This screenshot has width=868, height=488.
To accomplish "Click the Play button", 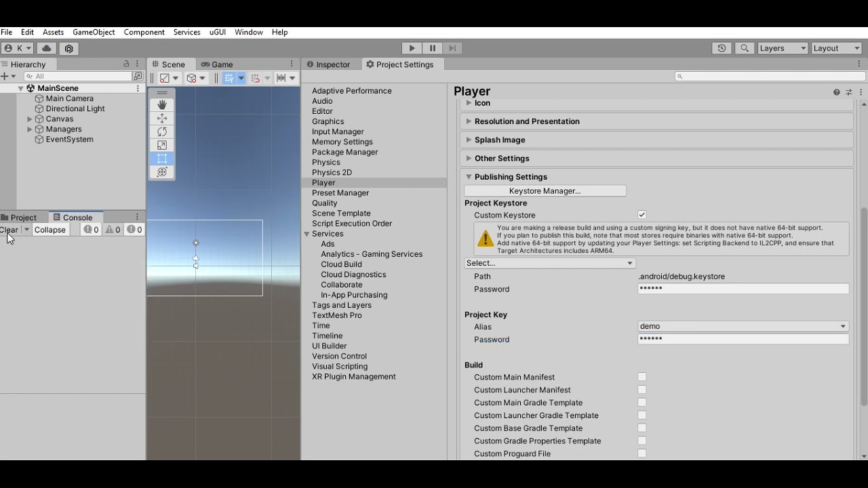I will click(412, 48).
